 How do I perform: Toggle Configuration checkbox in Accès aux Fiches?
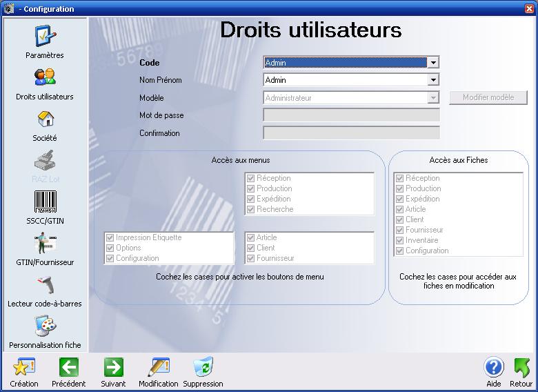pyautogui.click(x=399, y=251)
